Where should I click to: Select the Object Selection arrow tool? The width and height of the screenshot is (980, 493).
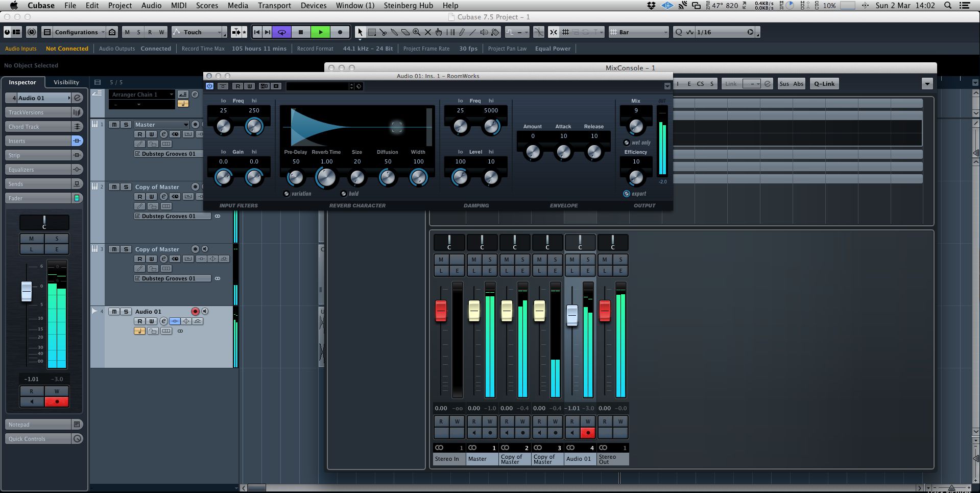[x=360, y=32]
